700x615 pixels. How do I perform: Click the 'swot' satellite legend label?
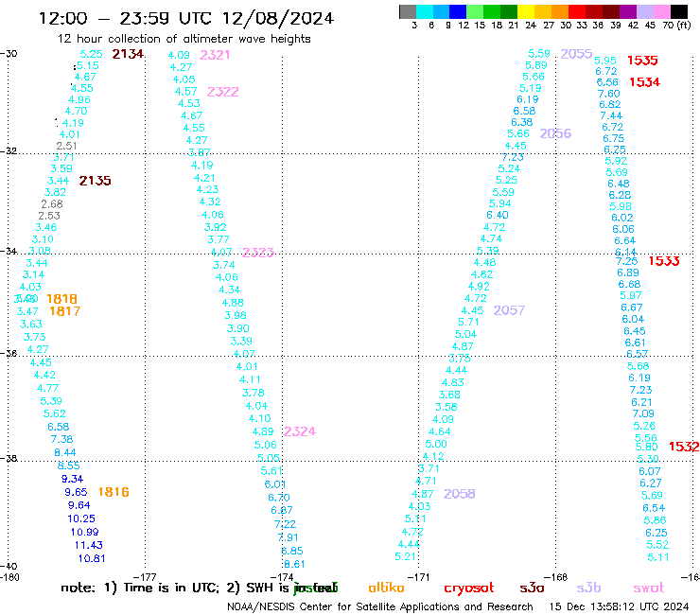[648, 589]
